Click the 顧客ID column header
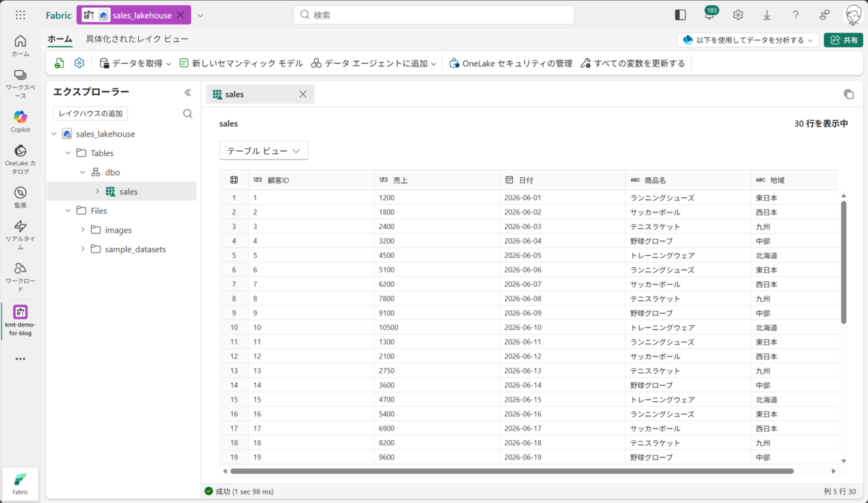The image size is (868, 503). (x=311, y=180)
